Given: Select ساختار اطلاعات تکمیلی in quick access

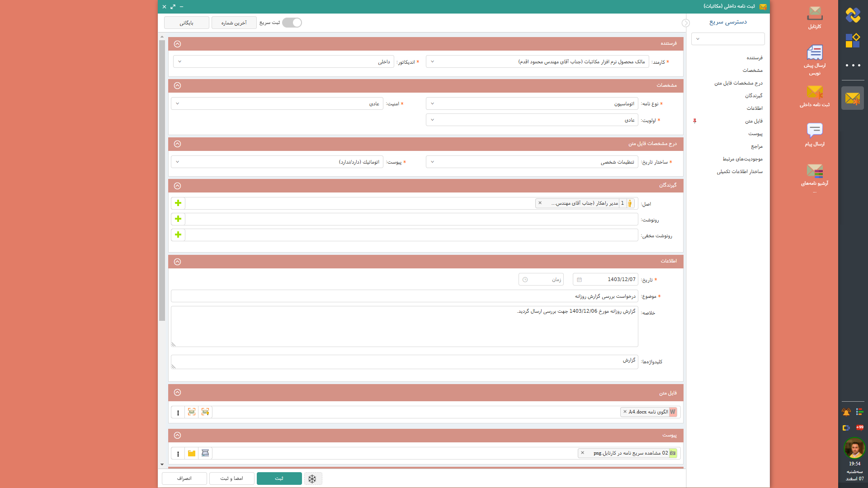Looking at the screenshot, I should coord(739,172).
